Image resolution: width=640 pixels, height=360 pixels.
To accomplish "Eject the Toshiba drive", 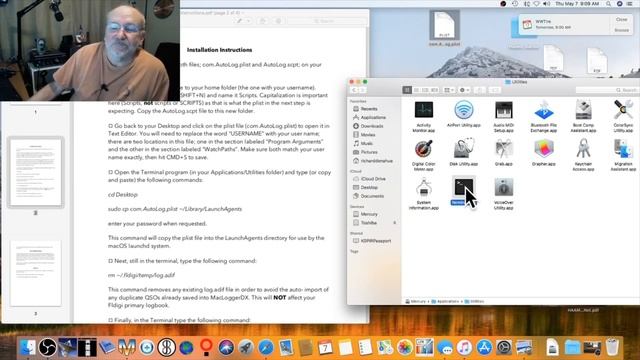I will (x=394, y=223).
